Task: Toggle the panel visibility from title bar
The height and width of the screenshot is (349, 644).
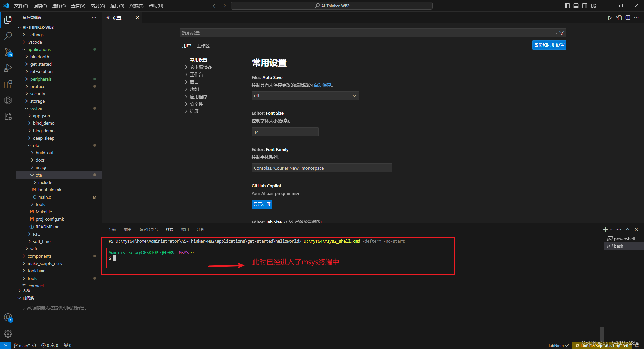Action: [x=576, y=6]
